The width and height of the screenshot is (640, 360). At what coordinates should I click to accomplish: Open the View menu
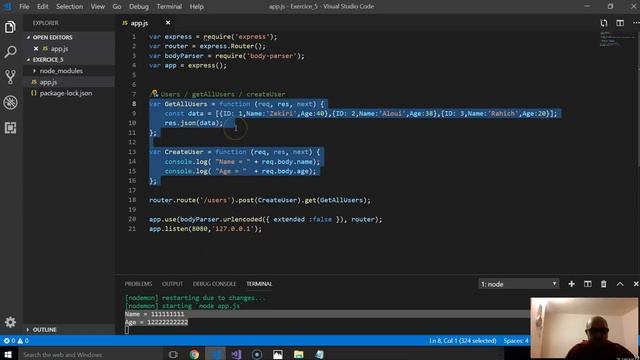[97, 7]
